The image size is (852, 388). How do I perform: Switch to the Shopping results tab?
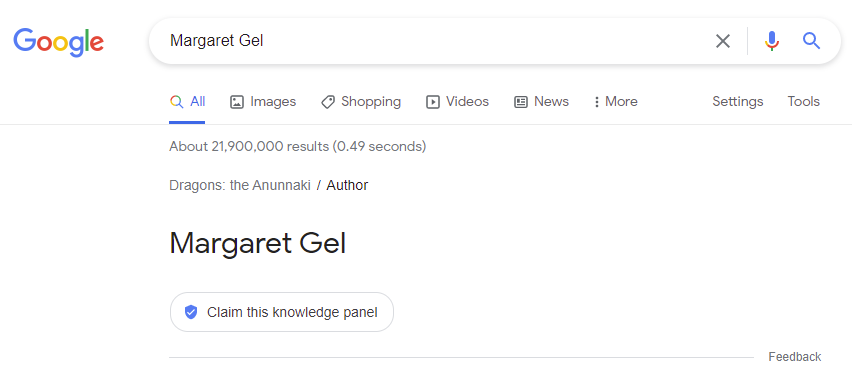(x=361, y=102)
